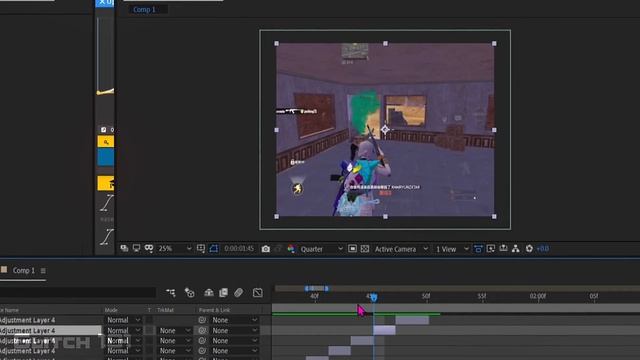Open the top layer's Parent None dropdown
This screenshot has width=640, height=360.
pos(234,320)
